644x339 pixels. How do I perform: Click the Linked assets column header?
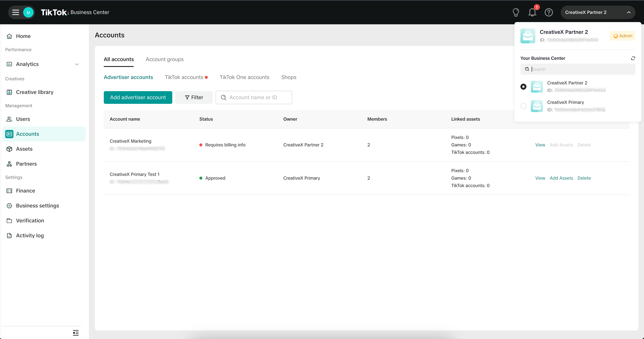466,119
